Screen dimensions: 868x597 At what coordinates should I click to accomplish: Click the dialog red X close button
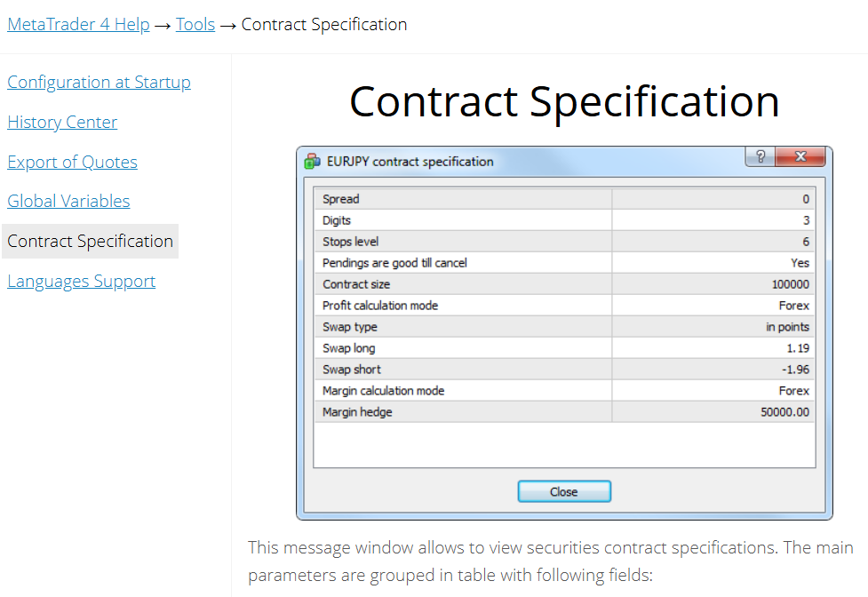800,157
